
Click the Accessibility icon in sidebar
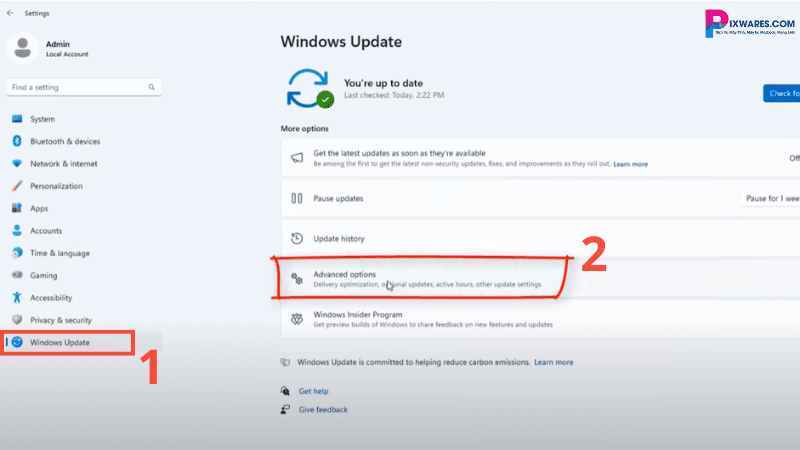coord(17,297)
